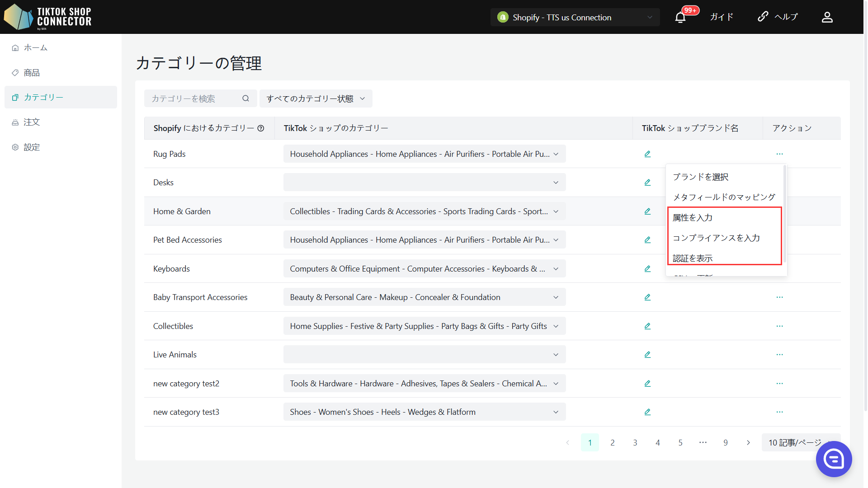Go to pagination page 2
The image size is (868, 488).
612,443
